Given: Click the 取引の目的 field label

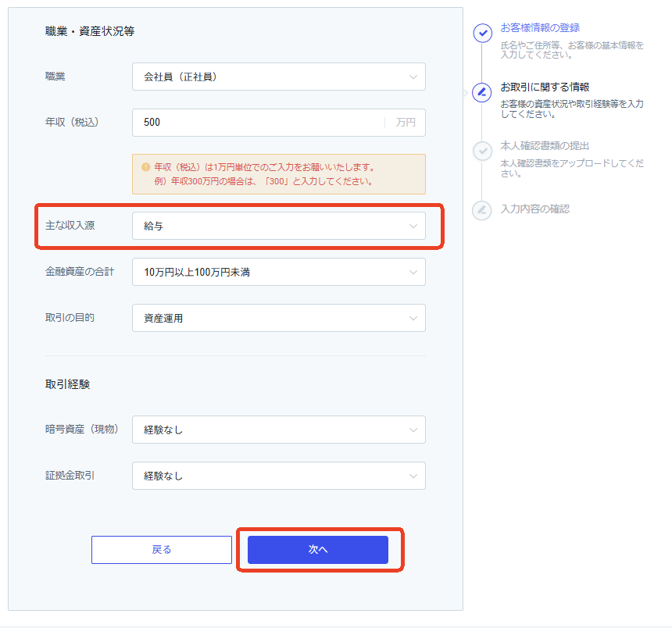Looking at the screenshot, I should click(x=70, y=317).
